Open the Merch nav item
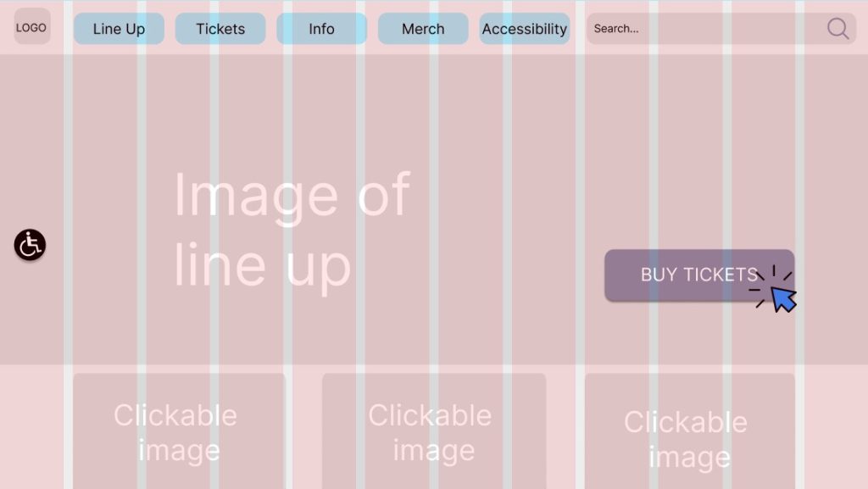868x489 pixels. [423, 29]
